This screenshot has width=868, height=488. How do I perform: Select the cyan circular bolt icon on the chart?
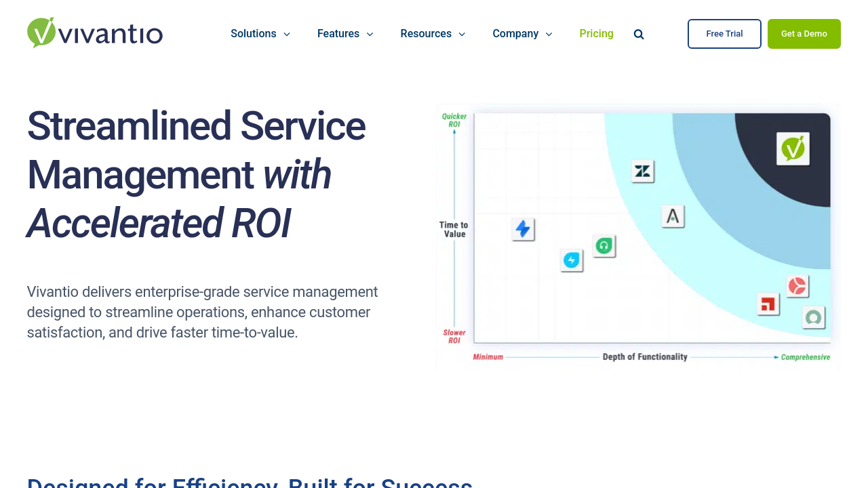click(572, 260)
